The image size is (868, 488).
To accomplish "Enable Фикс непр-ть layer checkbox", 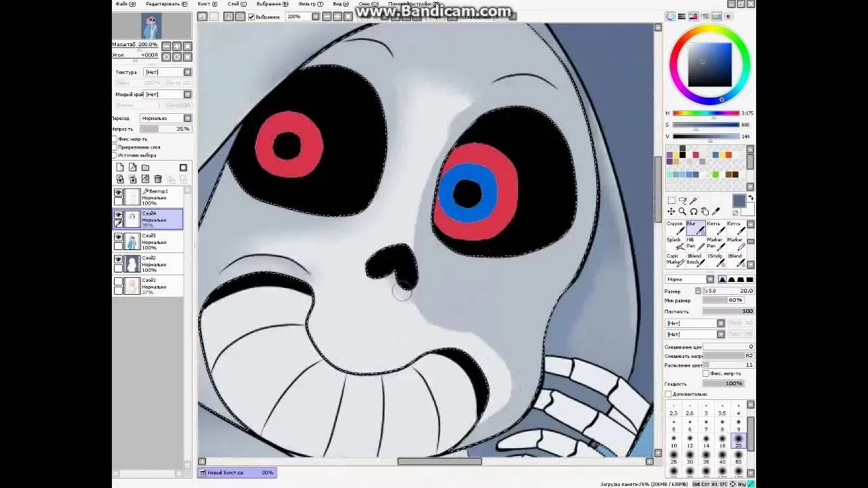I will coord(115,139).
